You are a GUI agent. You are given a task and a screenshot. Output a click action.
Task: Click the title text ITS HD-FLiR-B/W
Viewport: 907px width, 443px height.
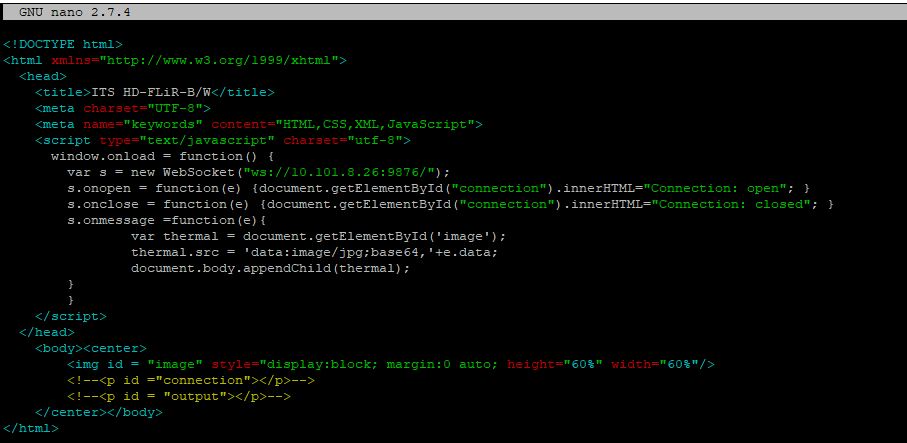150,92
